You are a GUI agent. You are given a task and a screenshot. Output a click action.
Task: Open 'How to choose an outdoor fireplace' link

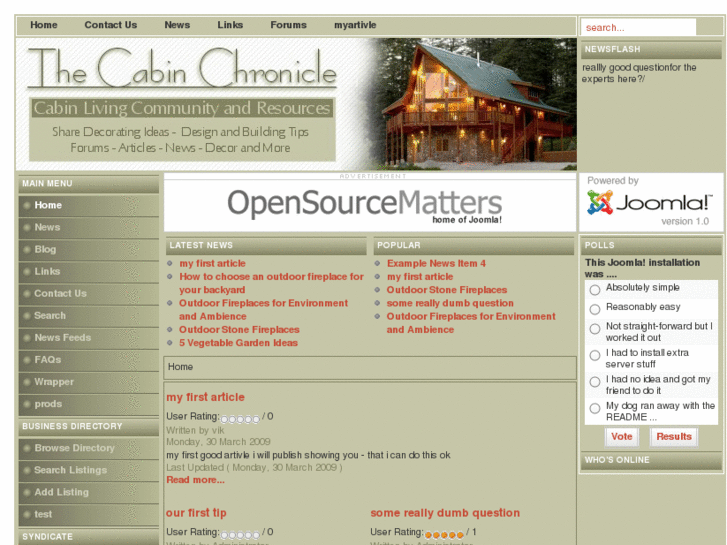point(271,283)
